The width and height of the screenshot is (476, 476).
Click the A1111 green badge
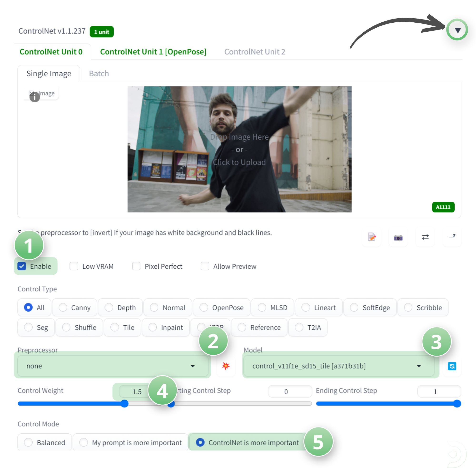pos(443,207)
